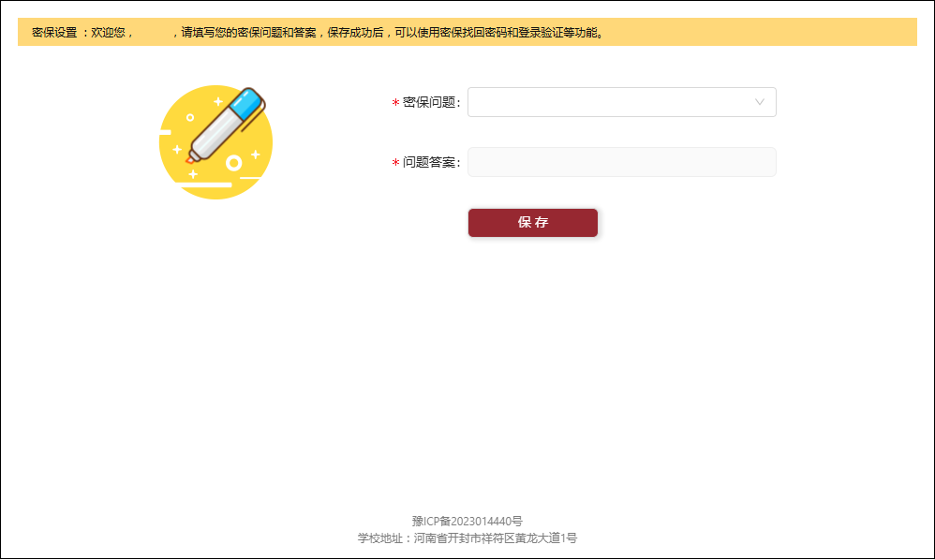Viewport: 935px width, 560px height.
Task: Click the 密保设置 heading in banner
Action: click(54, 33)
